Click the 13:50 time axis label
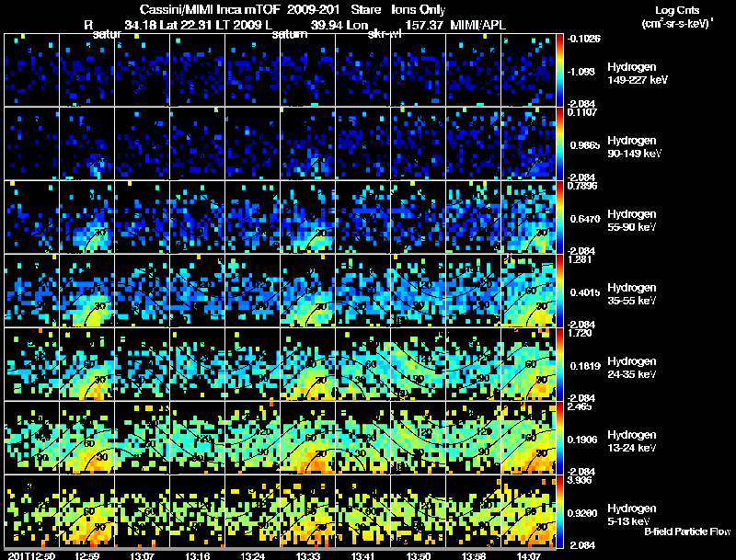 419,555
